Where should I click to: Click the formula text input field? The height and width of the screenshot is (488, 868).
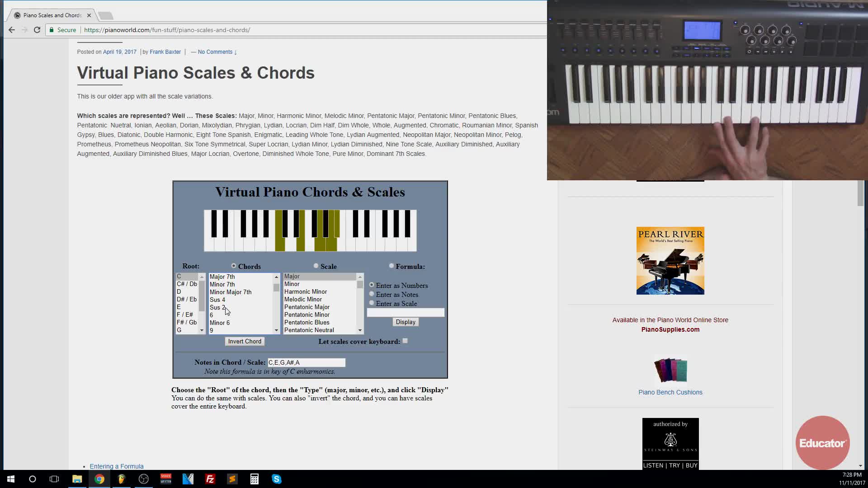tap(406, 313)
